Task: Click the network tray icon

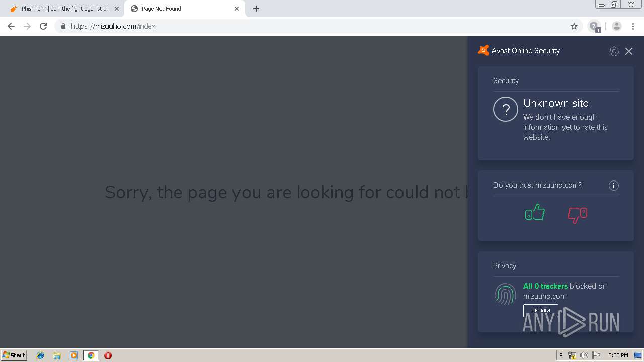Action: pos(572,355)
